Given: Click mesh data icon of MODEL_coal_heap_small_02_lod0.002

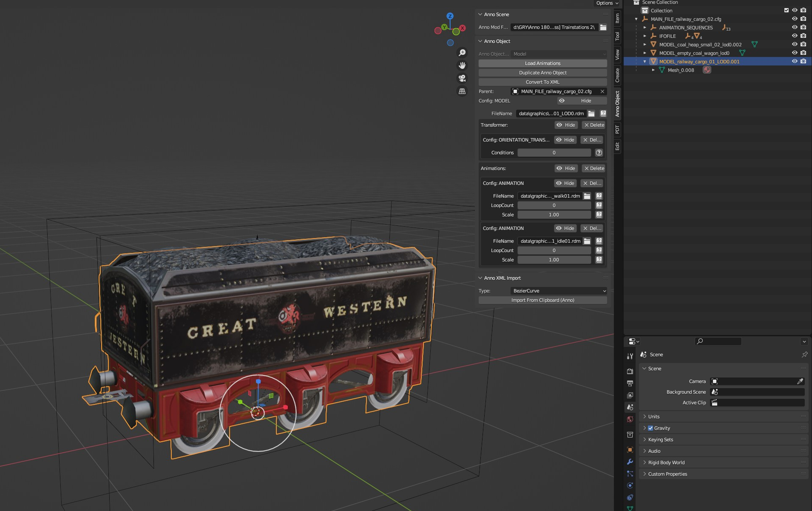Looking at the screenshot, I should 755,45.
